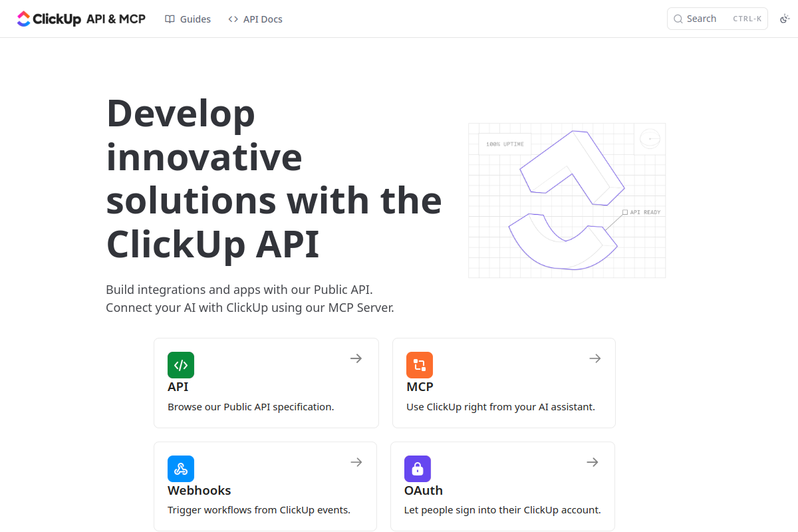Image resolution: width=798 pixels, height=532 pixels.
Task: Click 'Trigger workflows from ClickUp events.' text
Action: [259, 510]
